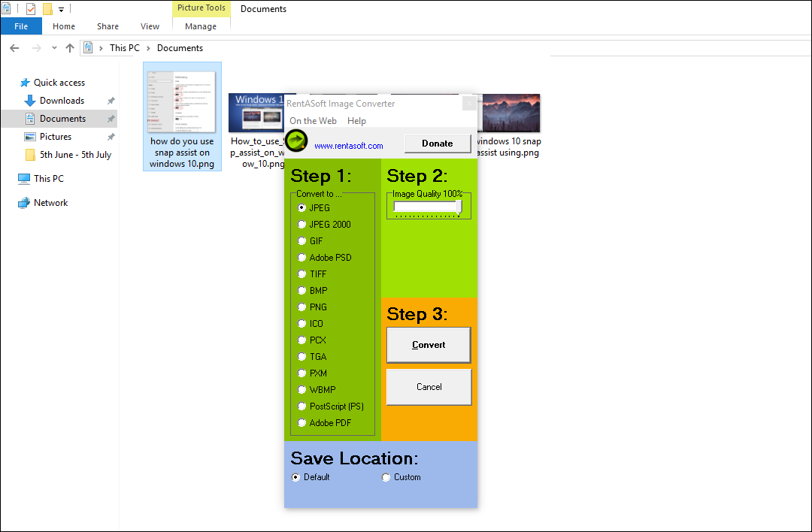Click the pin icon beside Documents
This screenshot has width=812, height=532.
pyautogui.click(x=111, y=119)
